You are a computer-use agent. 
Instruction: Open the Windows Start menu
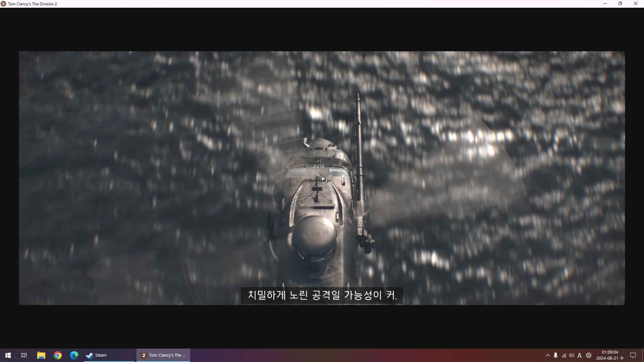8,355
